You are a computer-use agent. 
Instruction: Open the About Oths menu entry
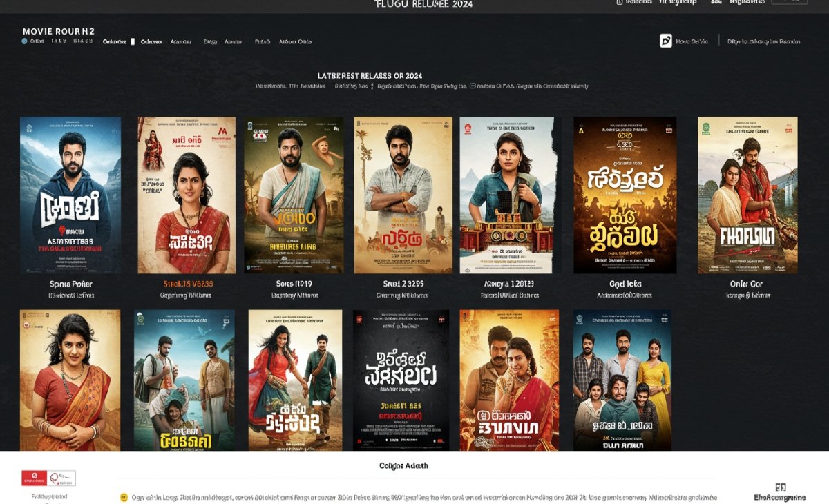coord(295,41)
